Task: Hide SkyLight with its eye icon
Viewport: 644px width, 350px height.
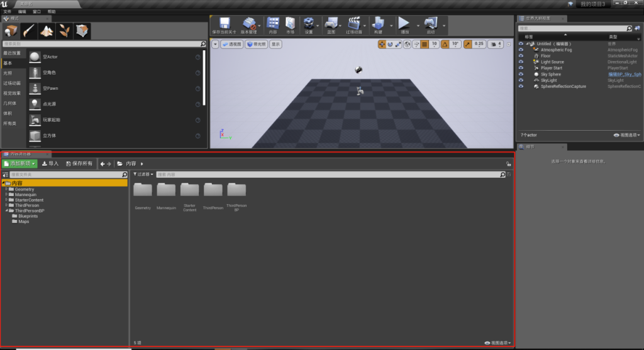Action: 521,80
